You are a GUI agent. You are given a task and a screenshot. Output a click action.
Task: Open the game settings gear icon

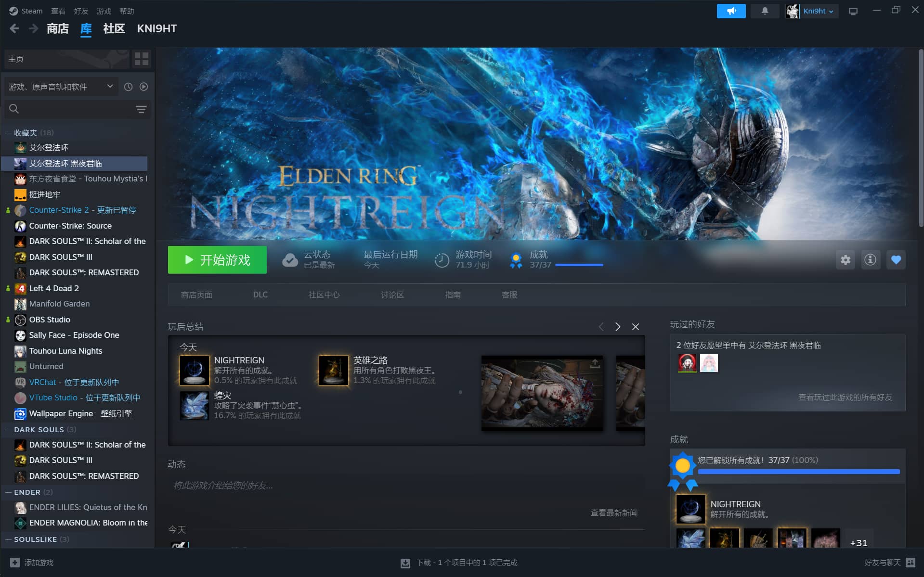[x=845, y=260]
